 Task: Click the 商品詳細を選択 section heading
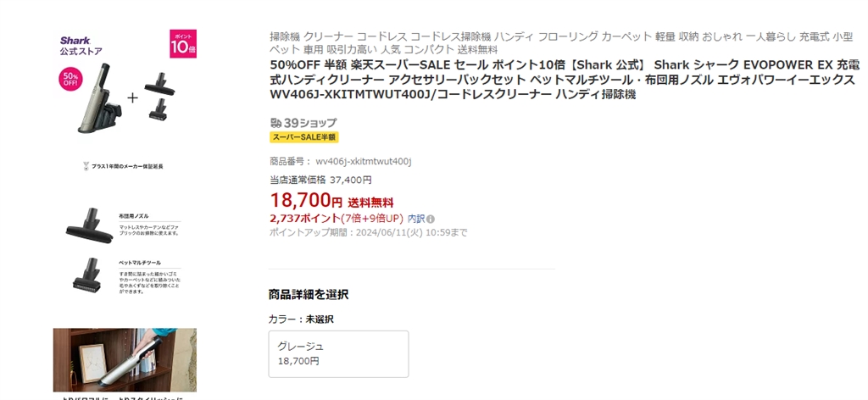(309, 294)
